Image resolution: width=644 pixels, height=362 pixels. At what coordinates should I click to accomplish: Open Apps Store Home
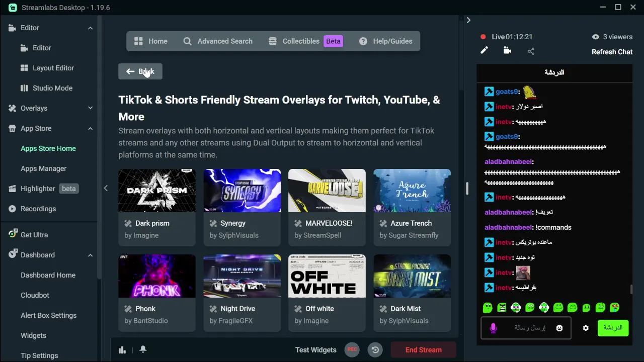(48, 148)
